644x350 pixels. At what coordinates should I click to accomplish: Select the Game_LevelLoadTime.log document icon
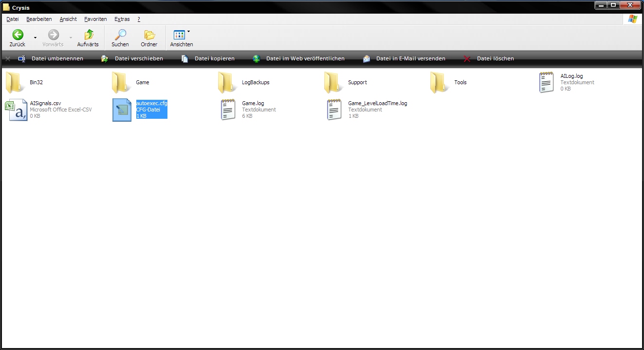tap(334, 110)
